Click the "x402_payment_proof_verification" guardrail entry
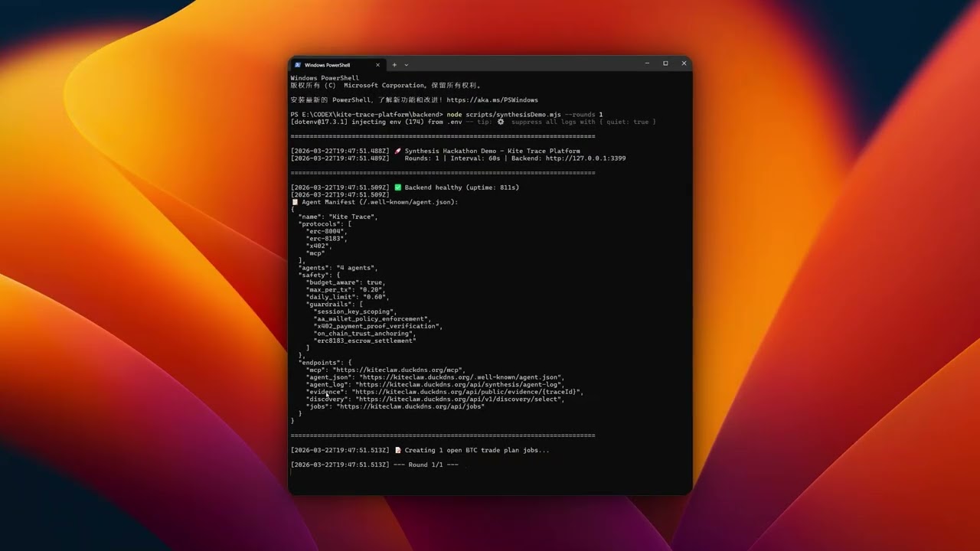 [x=377, y=326]
